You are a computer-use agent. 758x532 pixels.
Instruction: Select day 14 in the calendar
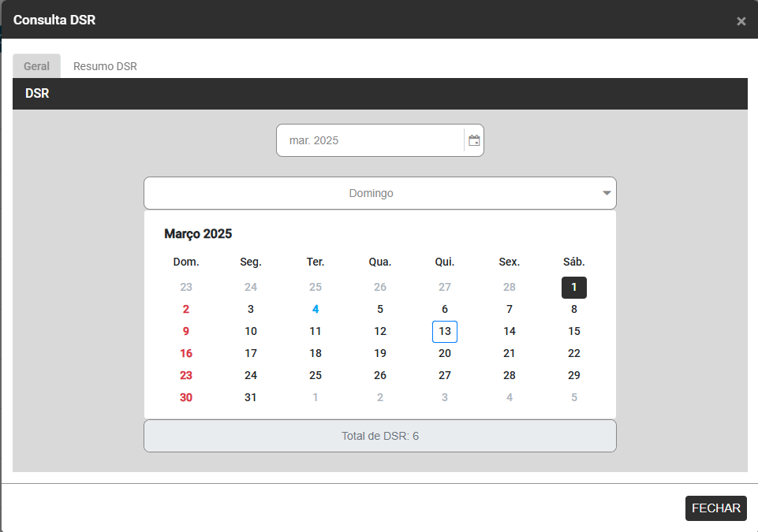(x=510, y=332)
